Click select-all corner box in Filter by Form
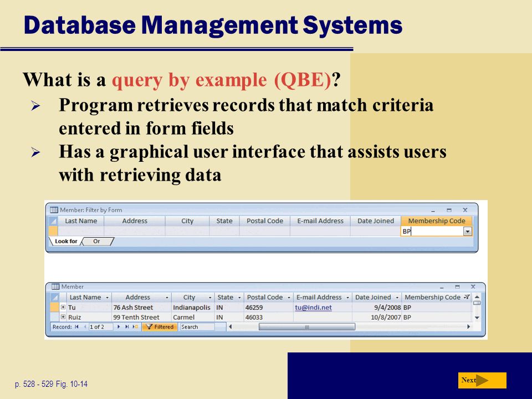 pos(53,221)
